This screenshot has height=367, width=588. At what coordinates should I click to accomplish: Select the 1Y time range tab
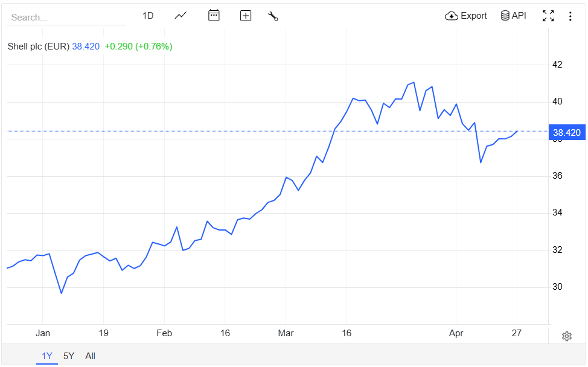(46, 356)
